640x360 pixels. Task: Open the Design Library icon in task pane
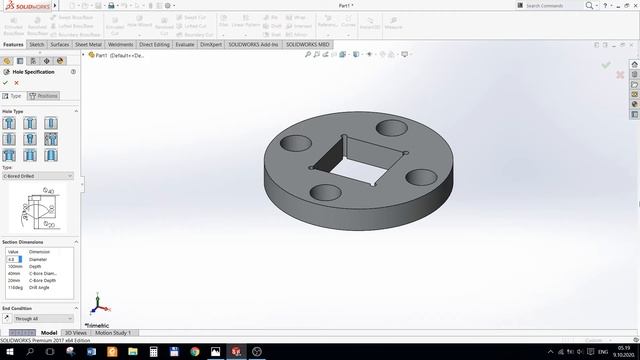[634, 74]
